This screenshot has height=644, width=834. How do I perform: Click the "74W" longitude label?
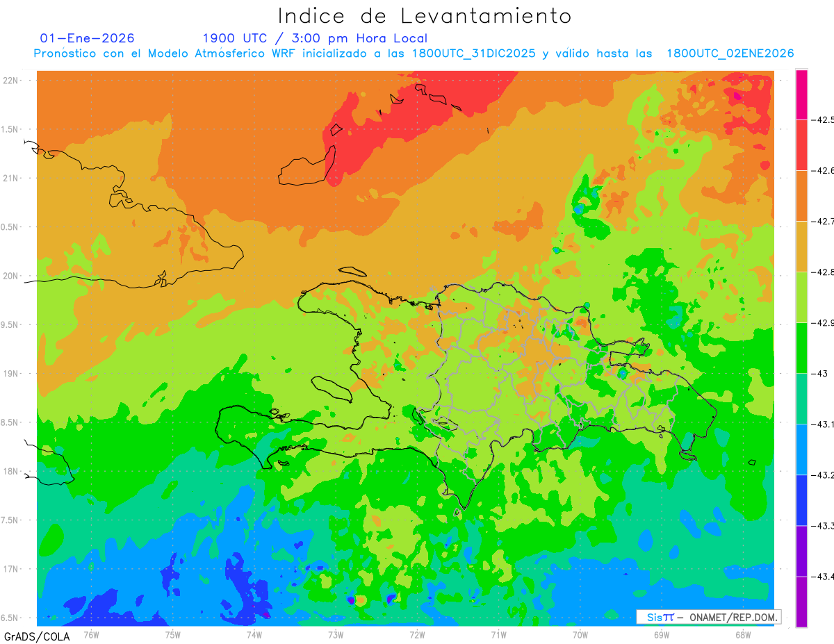254,634
